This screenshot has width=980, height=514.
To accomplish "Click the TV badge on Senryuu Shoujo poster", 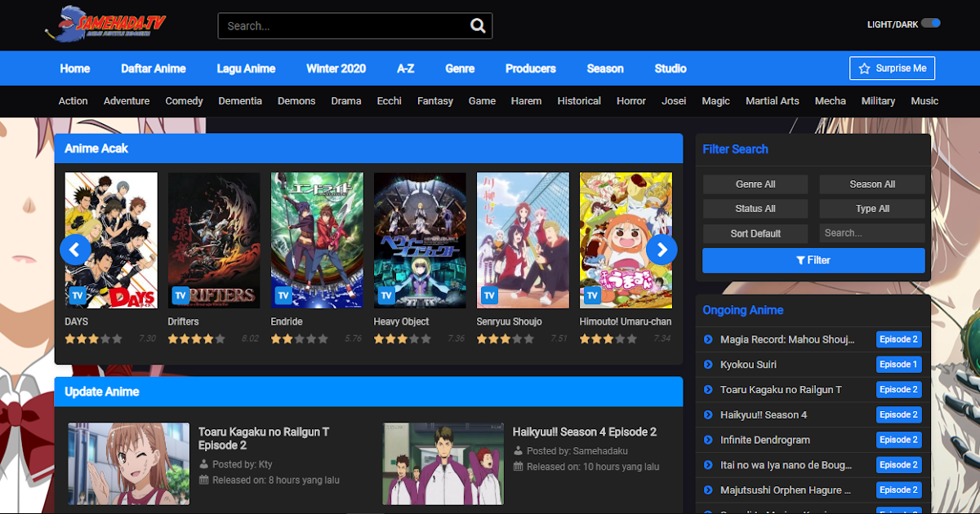I will point(489,295).
